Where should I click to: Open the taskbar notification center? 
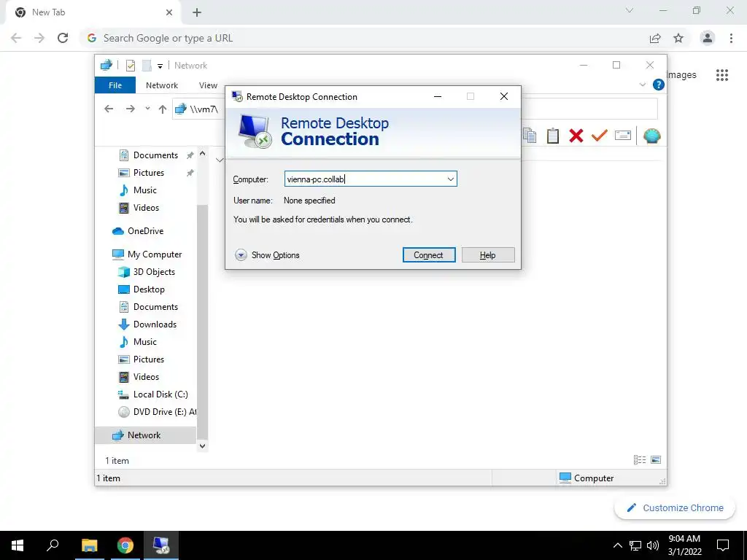tap(723, 545)
